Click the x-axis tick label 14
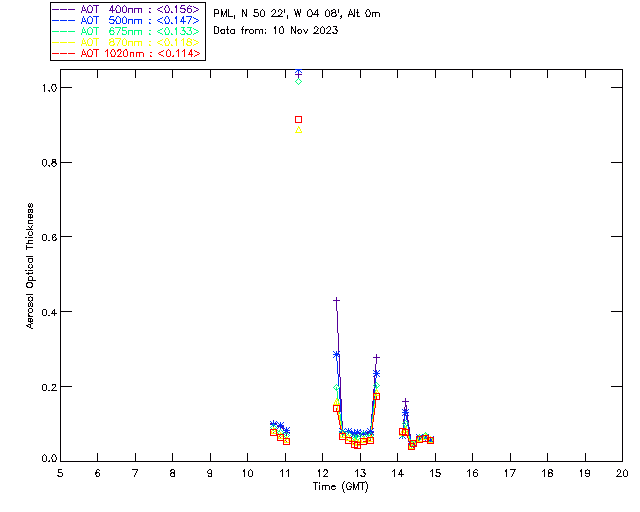This screenshot has width=640, height=512. point(398,473)
